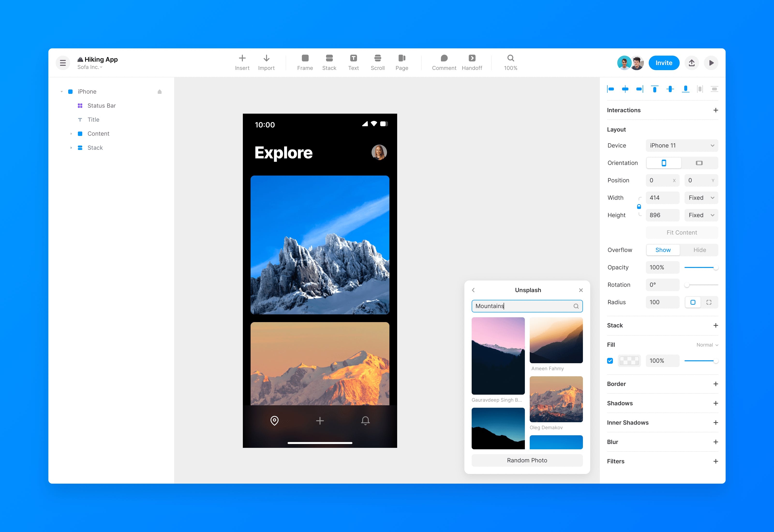Select the Page tool
Viewport: 774px width, 532px height.
(402, 63)
